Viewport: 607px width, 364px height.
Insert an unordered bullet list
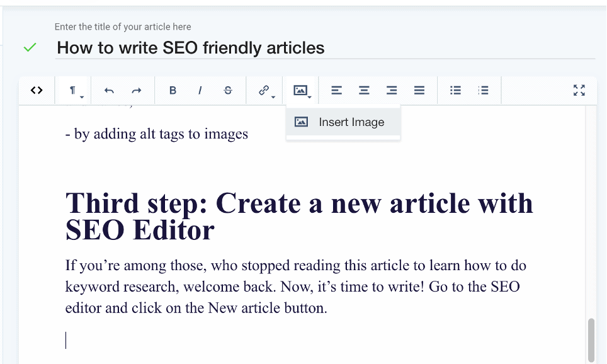click(455, 90)
